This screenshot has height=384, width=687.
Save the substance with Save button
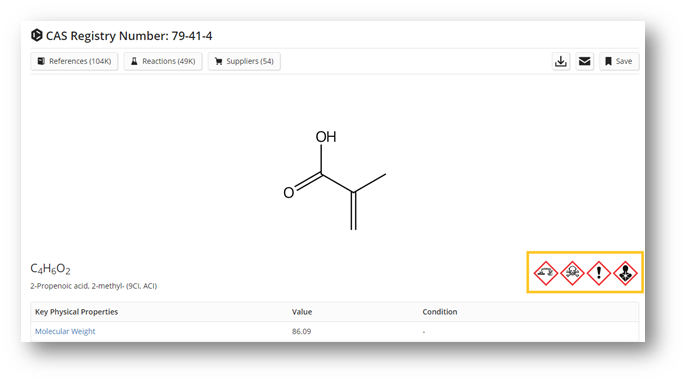(619, 61)
